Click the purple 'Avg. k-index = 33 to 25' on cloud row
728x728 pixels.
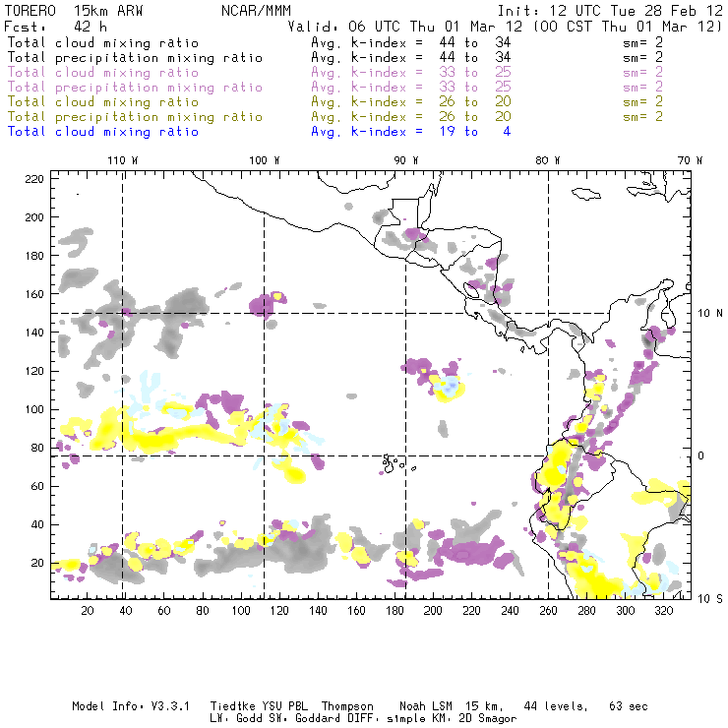pos(411,73)
